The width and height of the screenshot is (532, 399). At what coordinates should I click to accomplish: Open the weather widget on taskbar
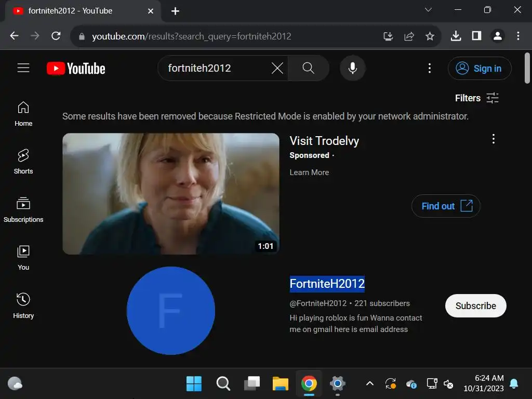tap(15, 384)
